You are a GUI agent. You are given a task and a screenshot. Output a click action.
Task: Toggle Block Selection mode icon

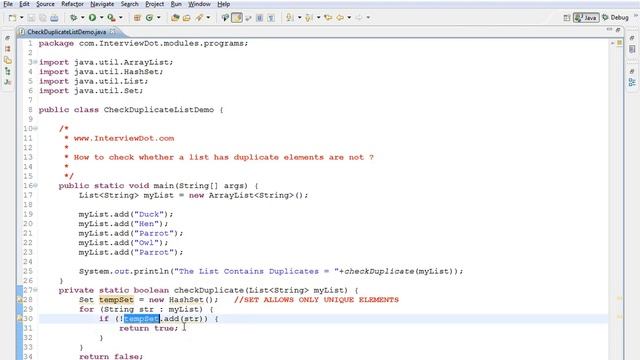260,18
